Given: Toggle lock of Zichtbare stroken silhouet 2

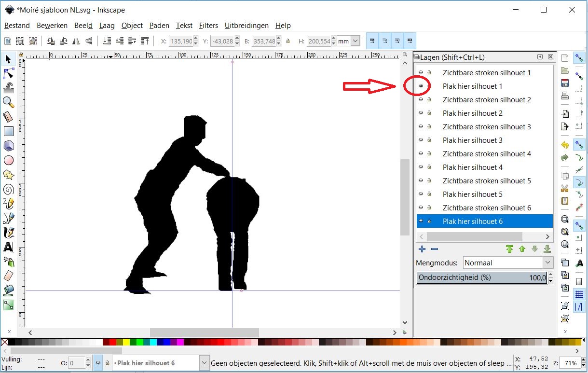Looking at the screenshot, I should coord(429,99).
